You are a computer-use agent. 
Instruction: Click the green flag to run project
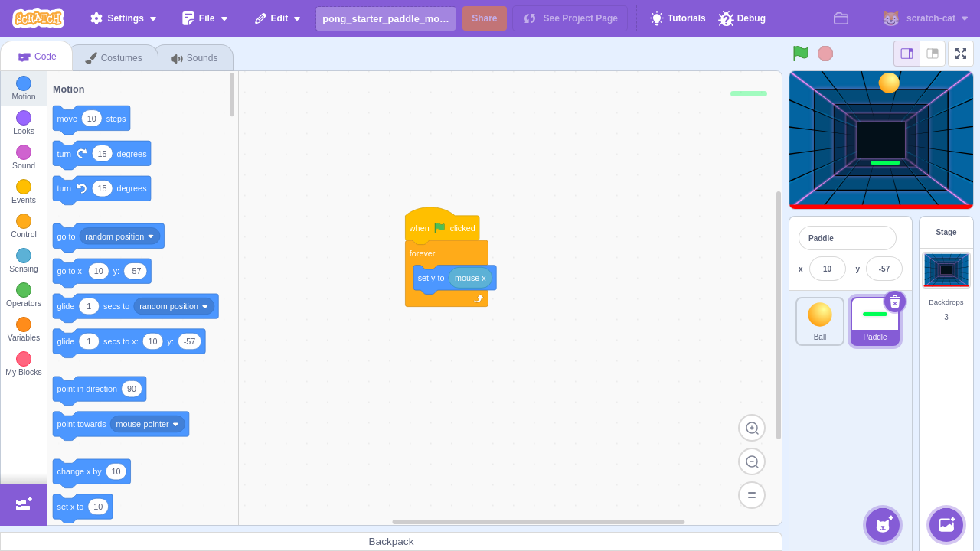800,53
